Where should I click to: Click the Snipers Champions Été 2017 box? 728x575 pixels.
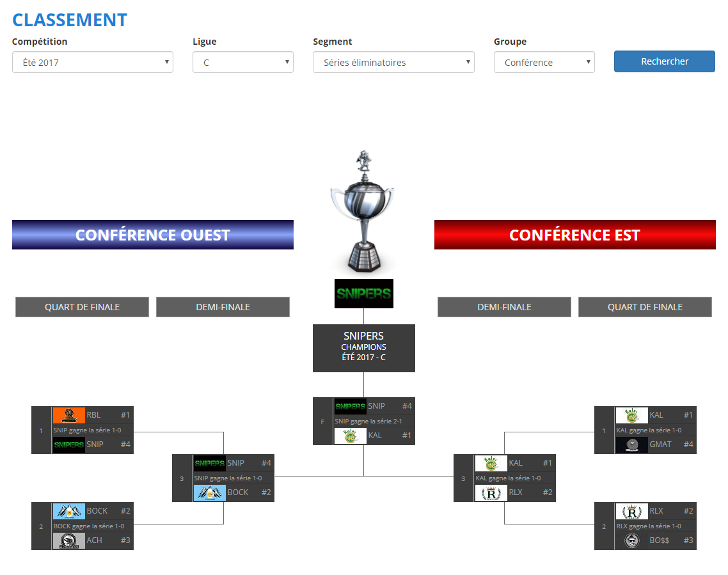click(363, 348)
